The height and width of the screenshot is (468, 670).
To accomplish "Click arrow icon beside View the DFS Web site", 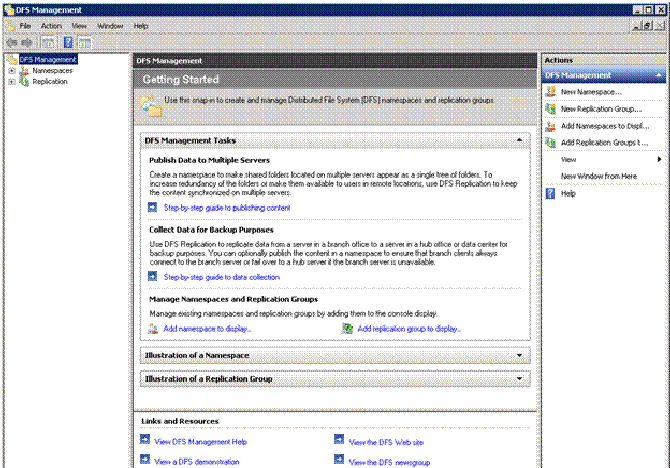I will 339,439.
